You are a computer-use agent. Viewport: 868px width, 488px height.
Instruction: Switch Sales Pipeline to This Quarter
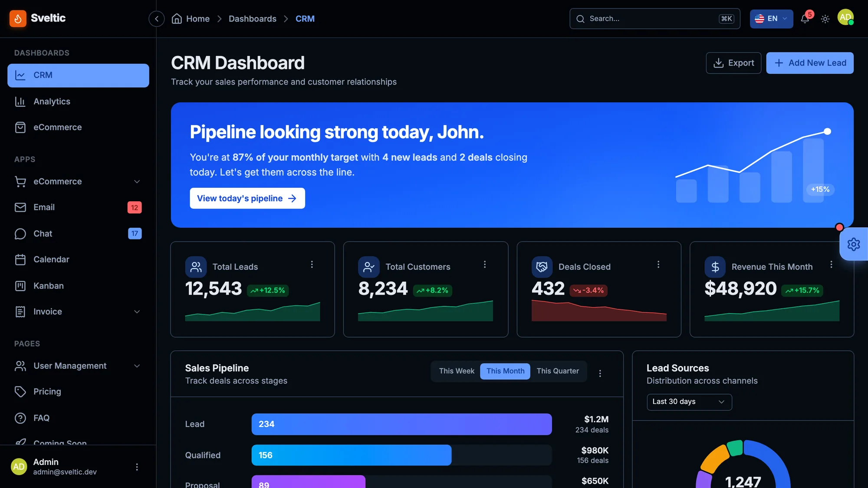[x=558, y=371]
